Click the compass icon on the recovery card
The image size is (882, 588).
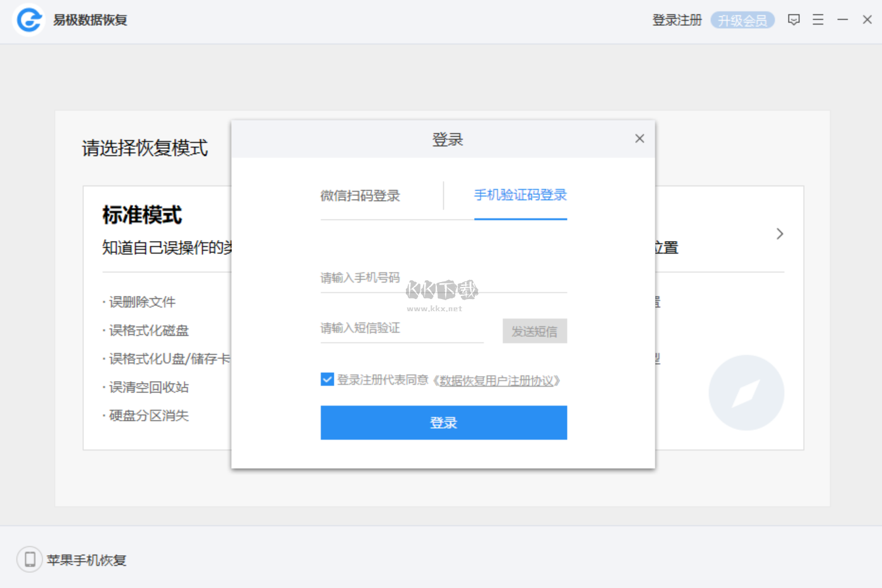746,392
